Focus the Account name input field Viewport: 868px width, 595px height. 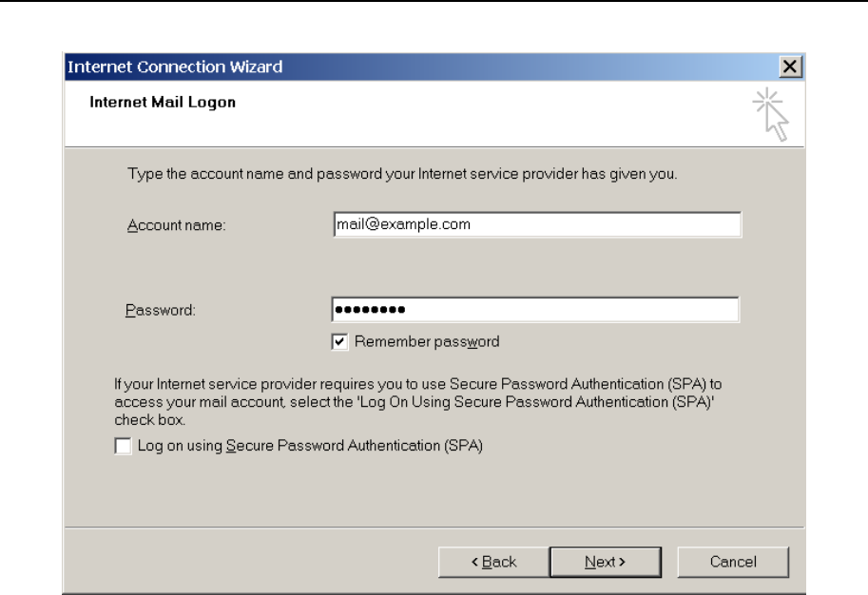click(535, 224)
